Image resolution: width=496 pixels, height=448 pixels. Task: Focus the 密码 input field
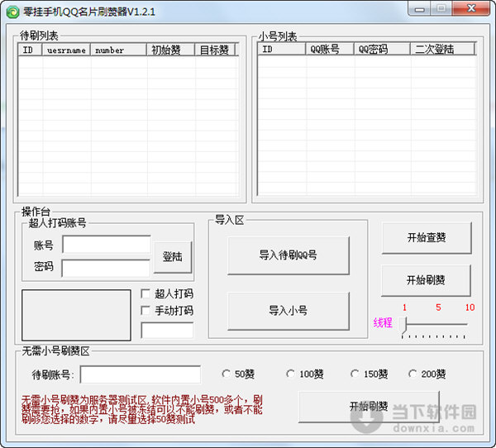[106, 269]
